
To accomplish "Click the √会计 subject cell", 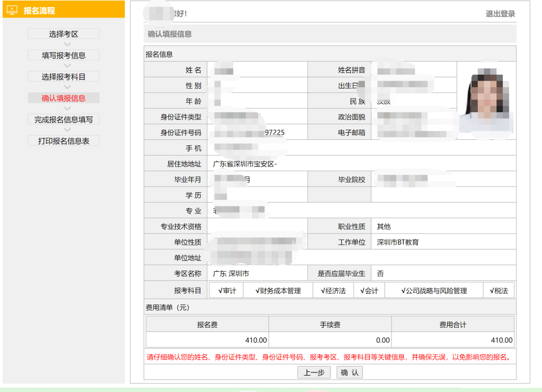I will 369,291.
